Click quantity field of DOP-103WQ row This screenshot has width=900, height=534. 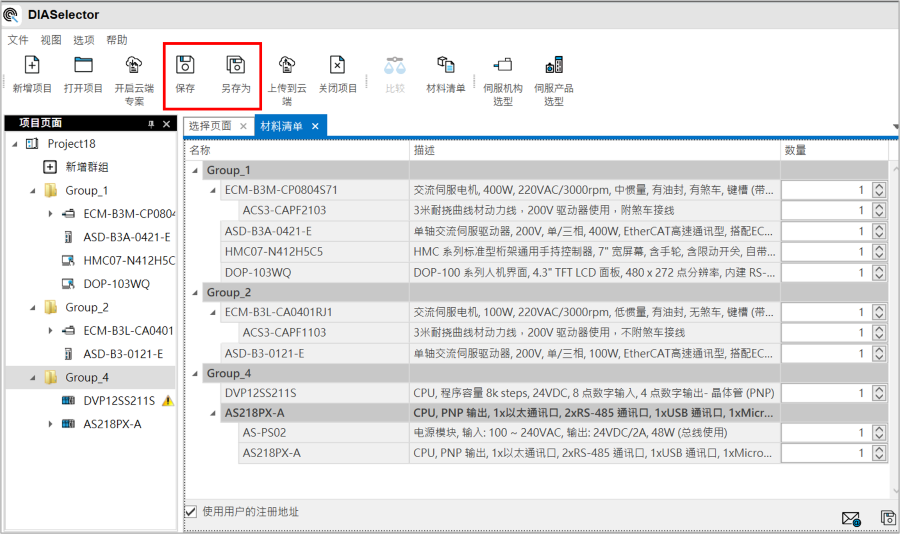pos(826,272)
